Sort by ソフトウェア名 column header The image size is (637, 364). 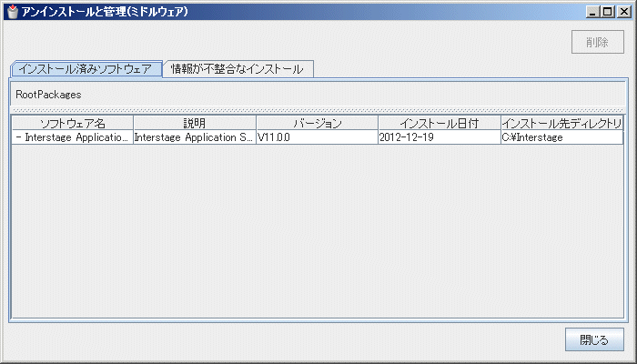tap(73, 123)
